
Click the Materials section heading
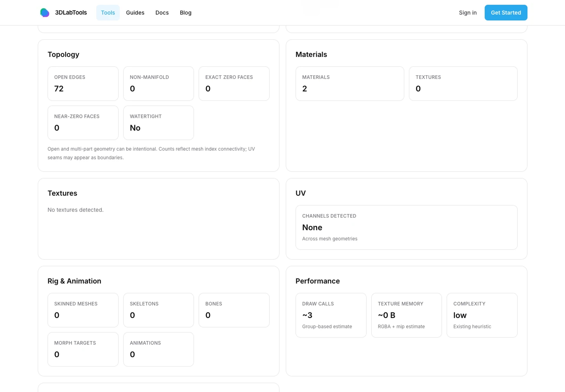pyautogui.click(x=311, y=54)
